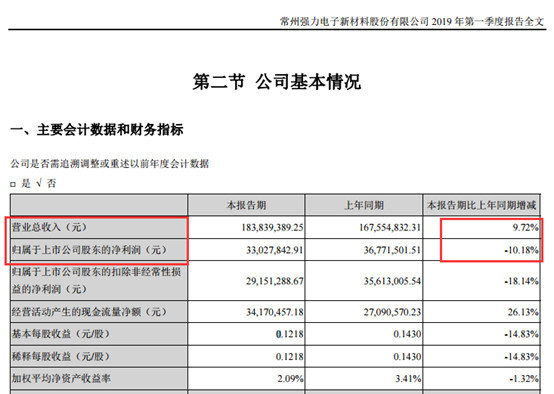Click the value 167,554,832.31

pyautogui.click(x=390, y=228)
